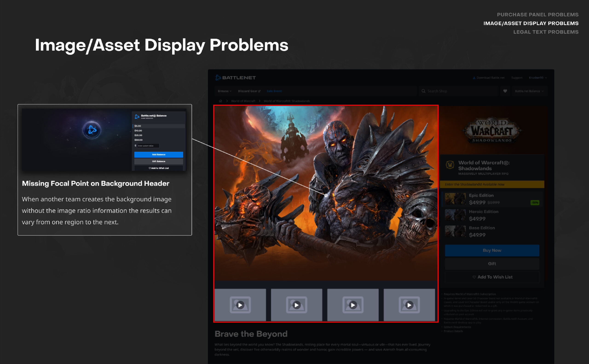Image resolution: width=589 pixels, height=364 pixels.
Task: Go to Image/Asset Display Problems section
Action: pyautogui.click(x=531, y=23)
